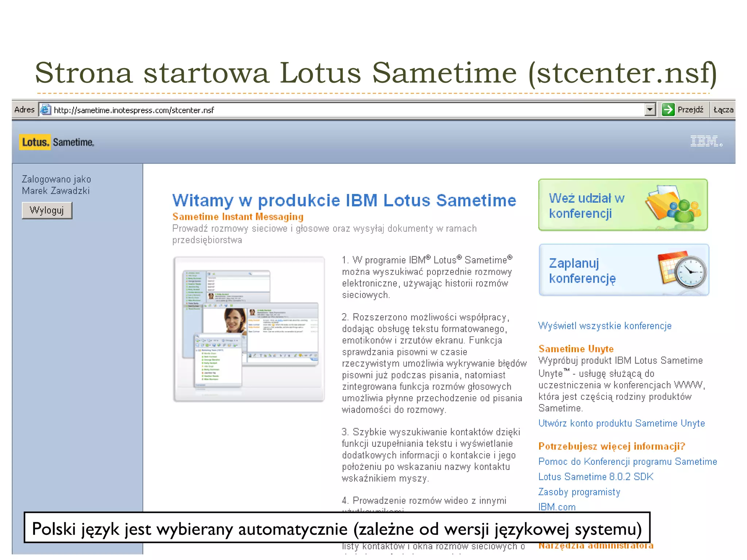Click the calendar clock schedule icon
747x560 pixels.
point(682,270)
